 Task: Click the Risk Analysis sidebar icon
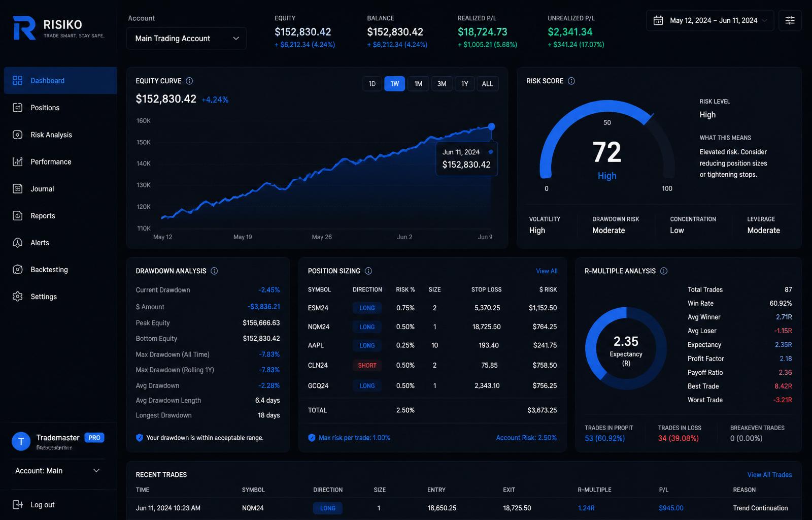click(x=18, y=135)
